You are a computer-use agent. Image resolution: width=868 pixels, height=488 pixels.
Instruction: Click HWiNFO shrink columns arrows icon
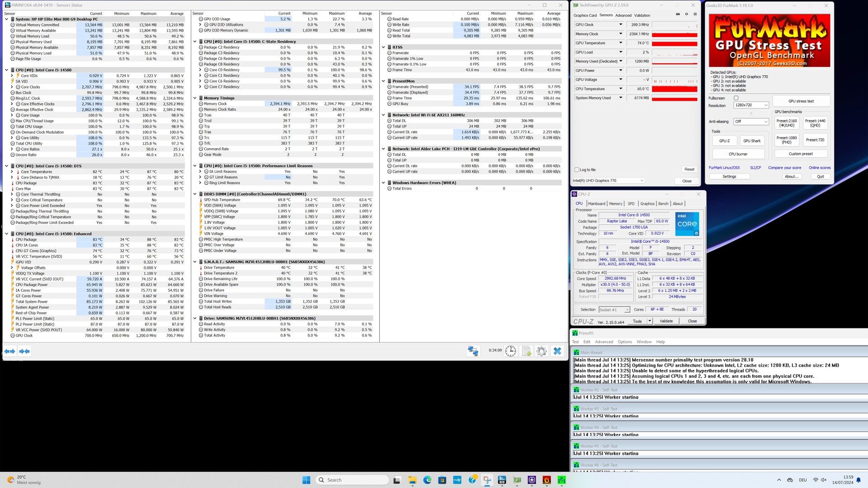24,351
